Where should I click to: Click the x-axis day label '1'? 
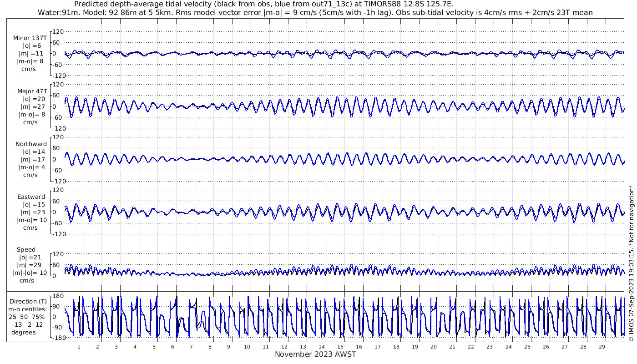(x=79, y=347)
